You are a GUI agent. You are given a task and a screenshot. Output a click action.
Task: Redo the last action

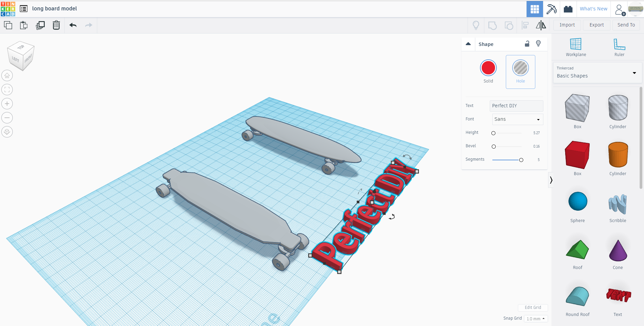(x=89, y=25)
